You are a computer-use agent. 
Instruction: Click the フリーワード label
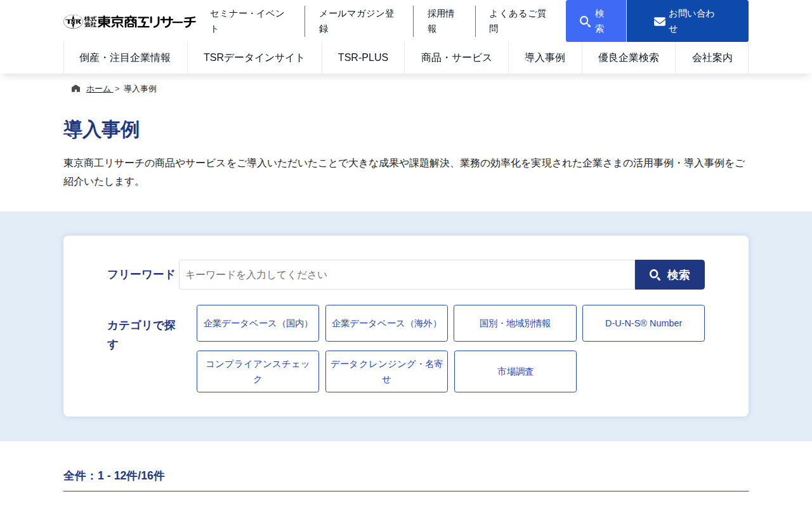click(141, 275)
